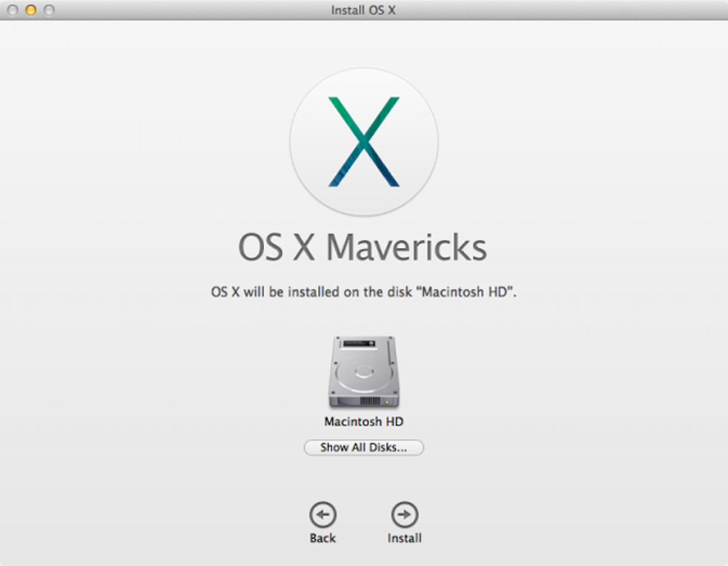Reveal additional volumes with Show All Disks
Screen dimensions: 728x566
tap(363, 448)
